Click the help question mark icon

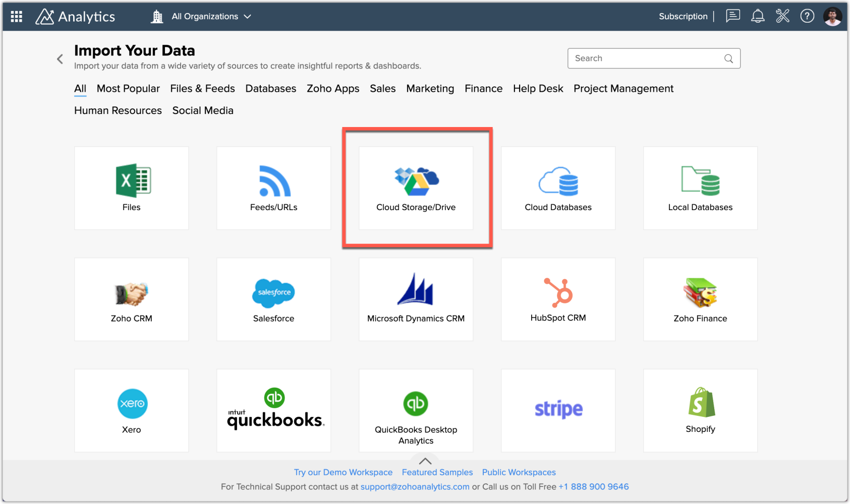(807, 16)
